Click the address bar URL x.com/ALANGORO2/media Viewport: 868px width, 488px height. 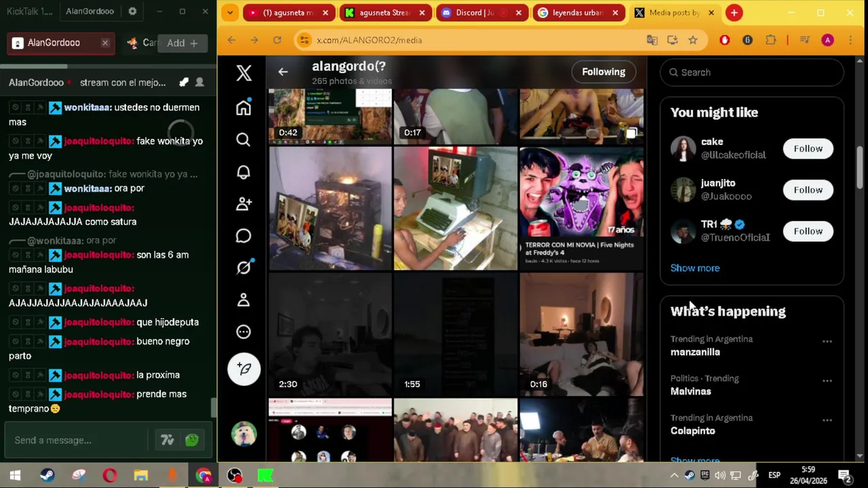coord(369,40)
